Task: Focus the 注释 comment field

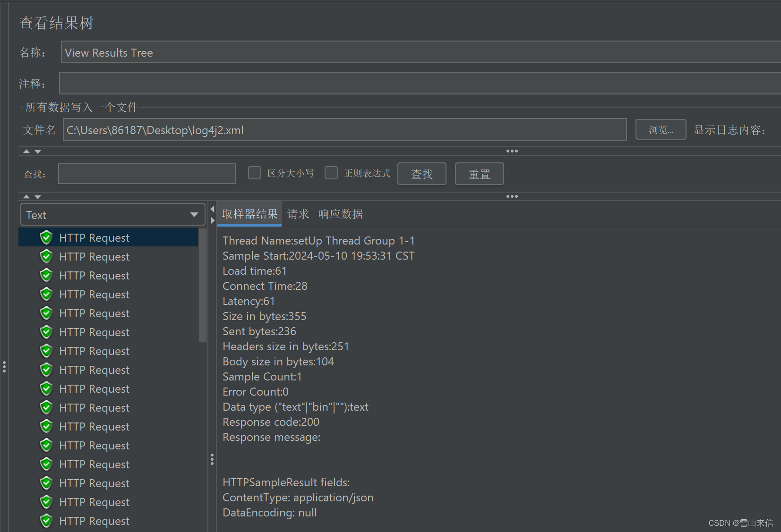Action: (420, 84)
